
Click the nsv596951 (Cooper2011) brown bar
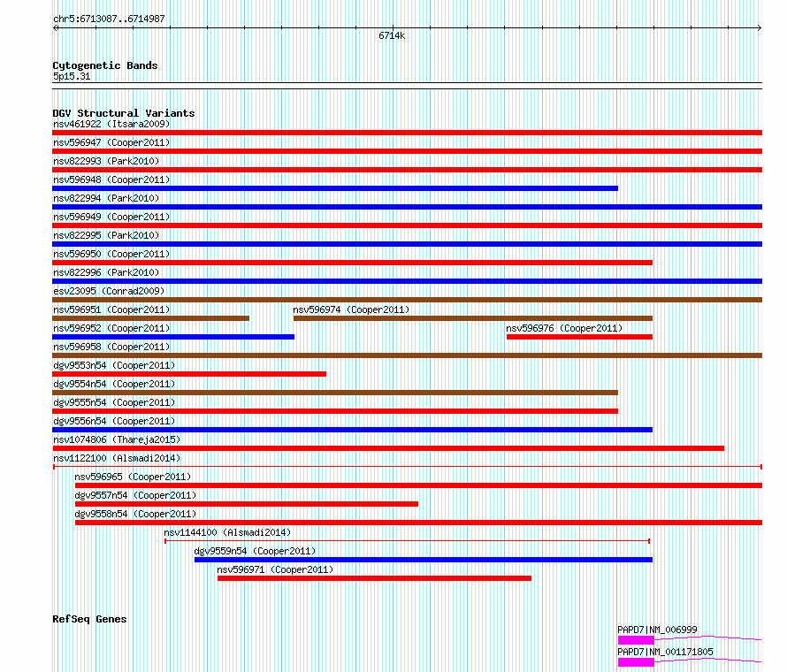coord(150,318)
